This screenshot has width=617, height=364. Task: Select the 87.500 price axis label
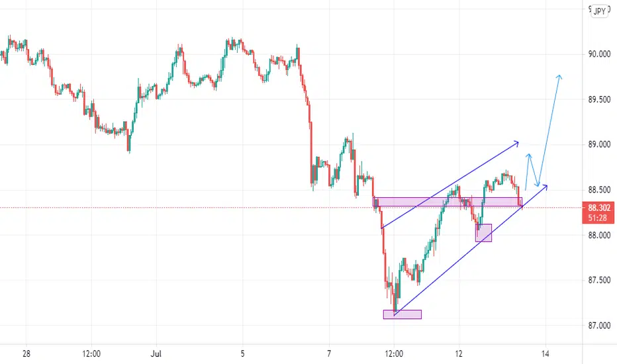pyautogui.click(x=599, y=280)
